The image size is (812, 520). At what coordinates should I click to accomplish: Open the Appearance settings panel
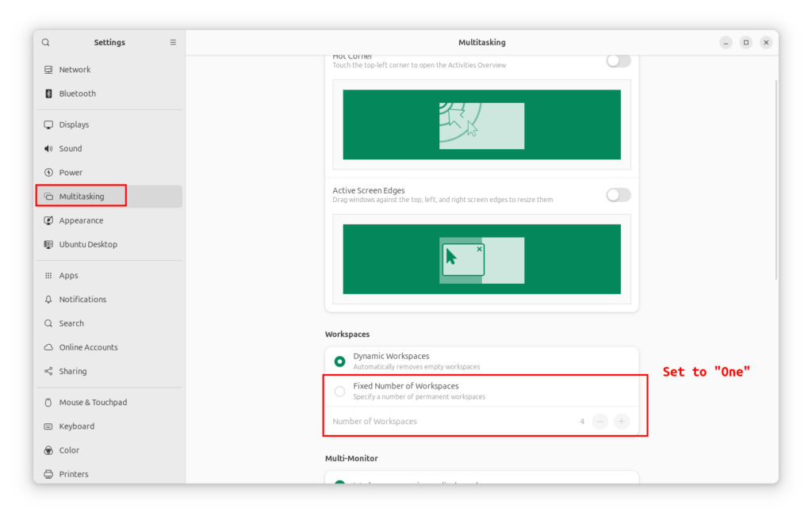tap(81, 220)
